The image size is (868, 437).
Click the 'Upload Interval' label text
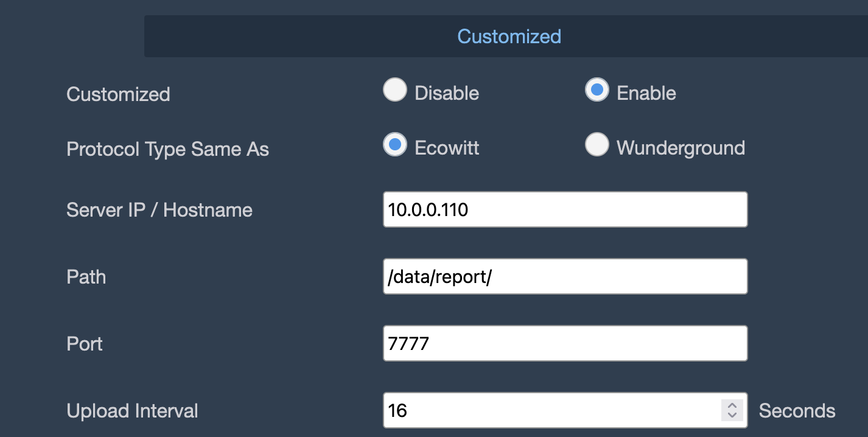coord(133,411)
